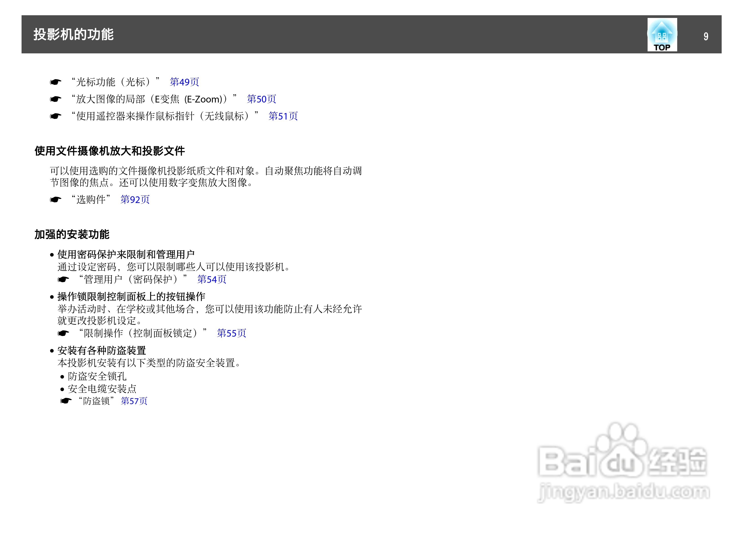
Task: Open page link 第55页
Action: coord(233,333)
